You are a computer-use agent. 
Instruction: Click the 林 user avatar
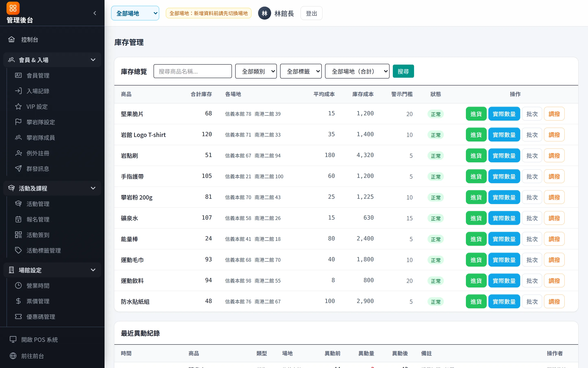click(x=265, y=13)
